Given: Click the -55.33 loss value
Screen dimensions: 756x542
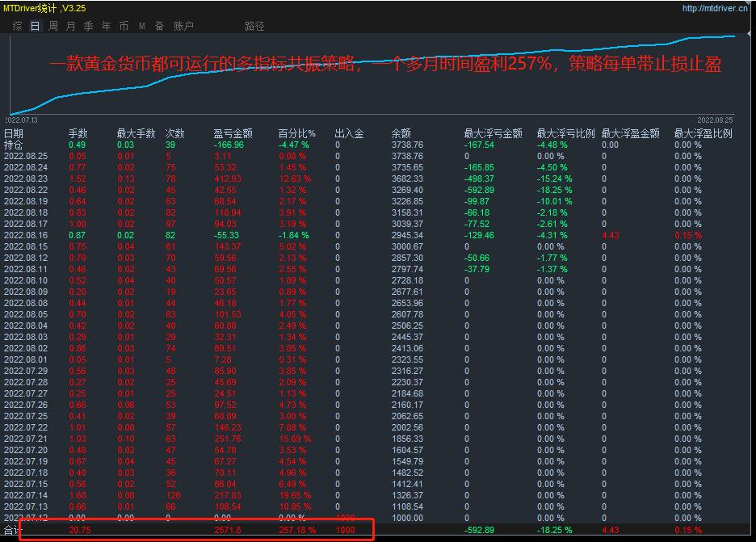Looking at the screenshot, I should click(226, 235).
